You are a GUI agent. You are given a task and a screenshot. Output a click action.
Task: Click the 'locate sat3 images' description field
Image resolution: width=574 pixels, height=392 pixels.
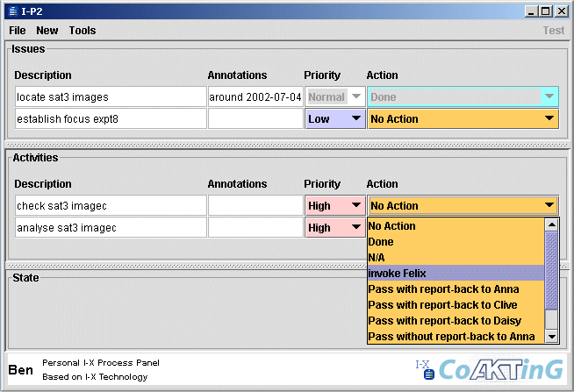tap(110, 97)
